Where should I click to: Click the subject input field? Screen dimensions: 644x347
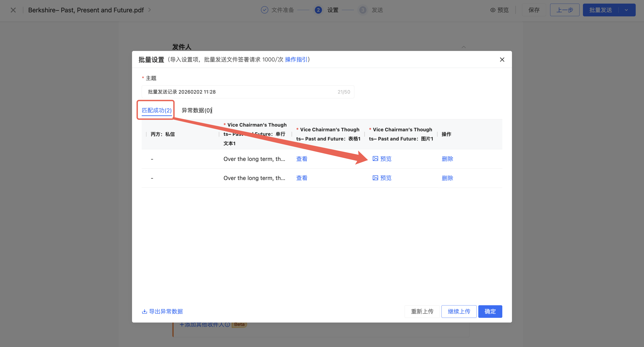240,92
